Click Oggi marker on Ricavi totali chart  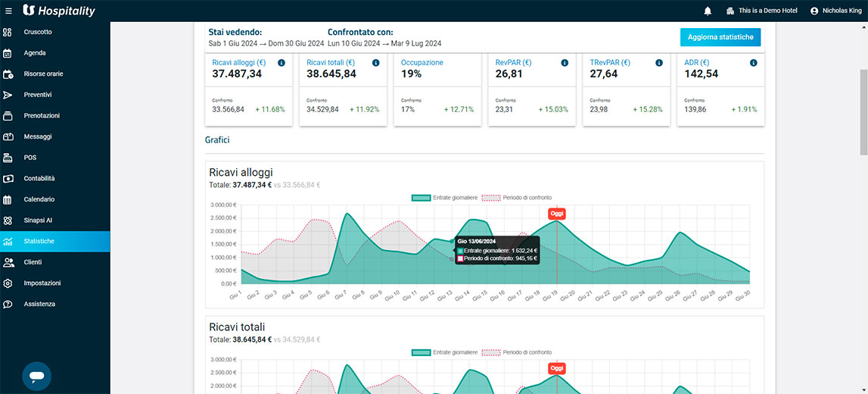[x=557, y=368]
